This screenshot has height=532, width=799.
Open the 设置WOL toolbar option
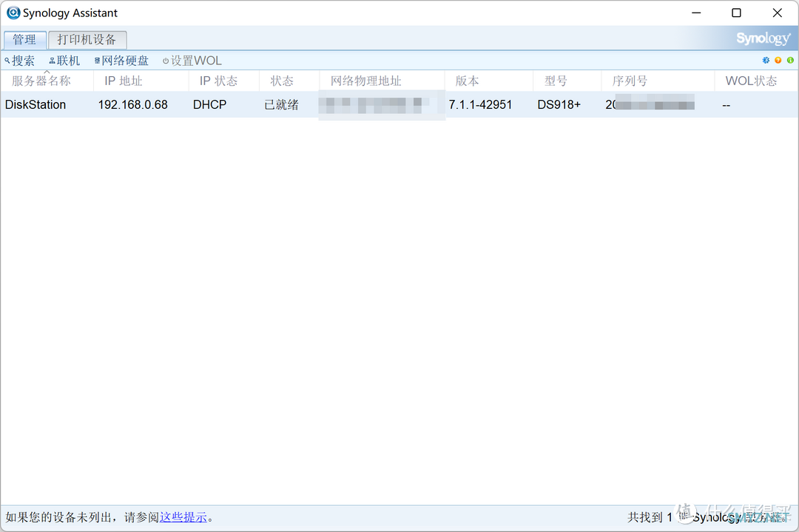click(192, 61)
